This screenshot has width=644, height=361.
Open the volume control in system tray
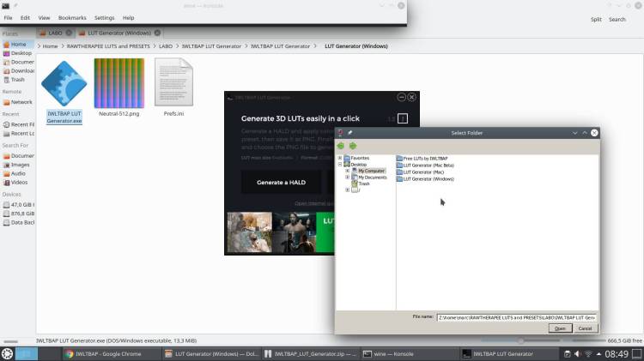click(x=578, y=353)
